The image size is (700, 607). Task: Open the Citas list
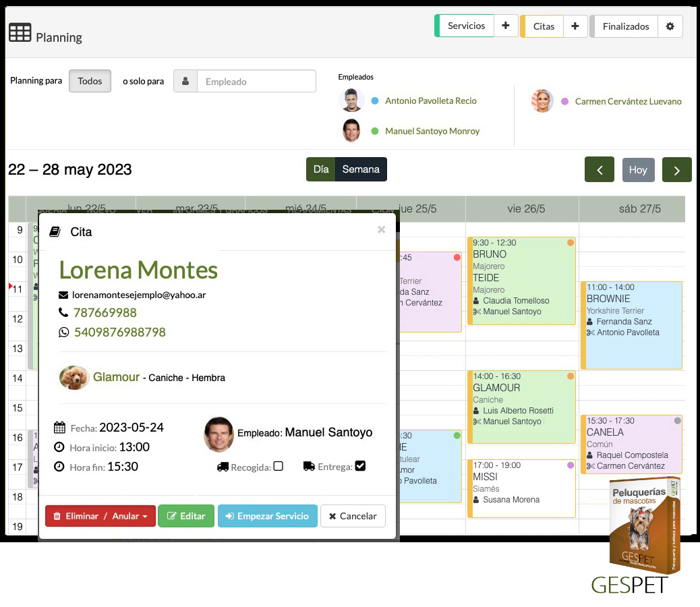[x=544, y=26]
